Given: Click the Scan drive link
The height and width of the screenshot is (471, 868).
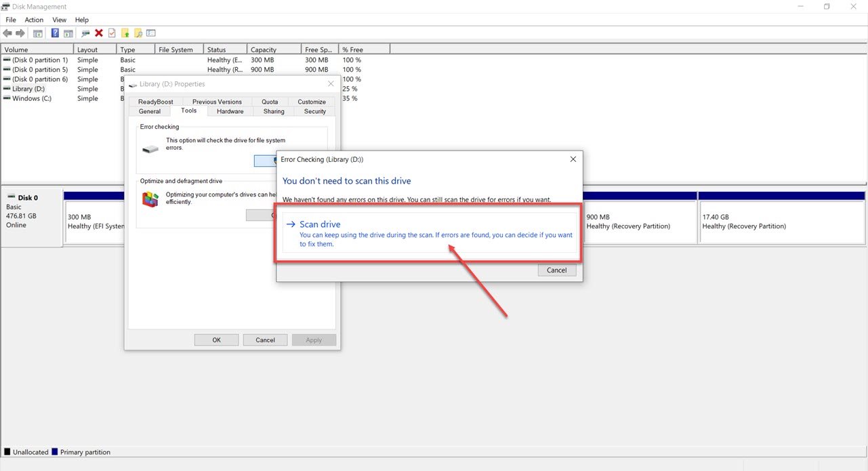Looking at the screenshot, I should point(320,224).
